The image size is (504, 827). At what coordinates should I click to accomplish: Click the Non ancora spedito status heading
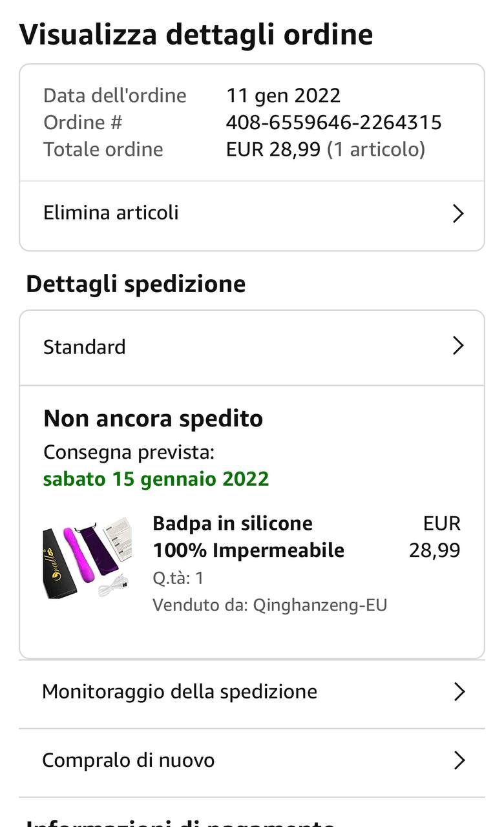(153, 419)
